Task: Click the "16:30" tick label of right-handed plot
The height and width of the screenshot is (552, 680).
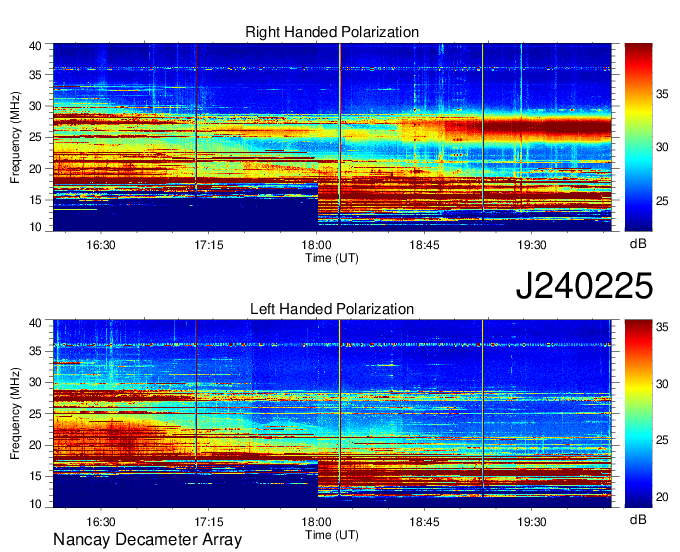Action: point(101,245)
